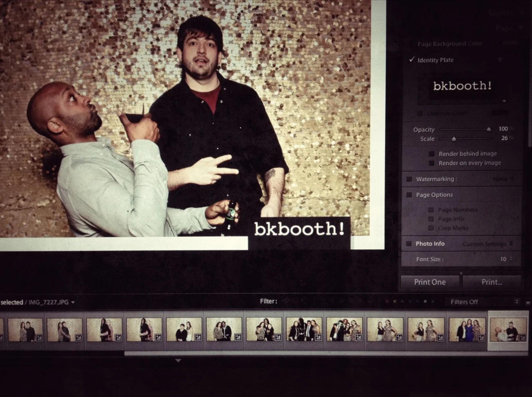Tick the Crop Marks checkbox
The width and height of the screenshot is (532, 397).
point(431,228)
